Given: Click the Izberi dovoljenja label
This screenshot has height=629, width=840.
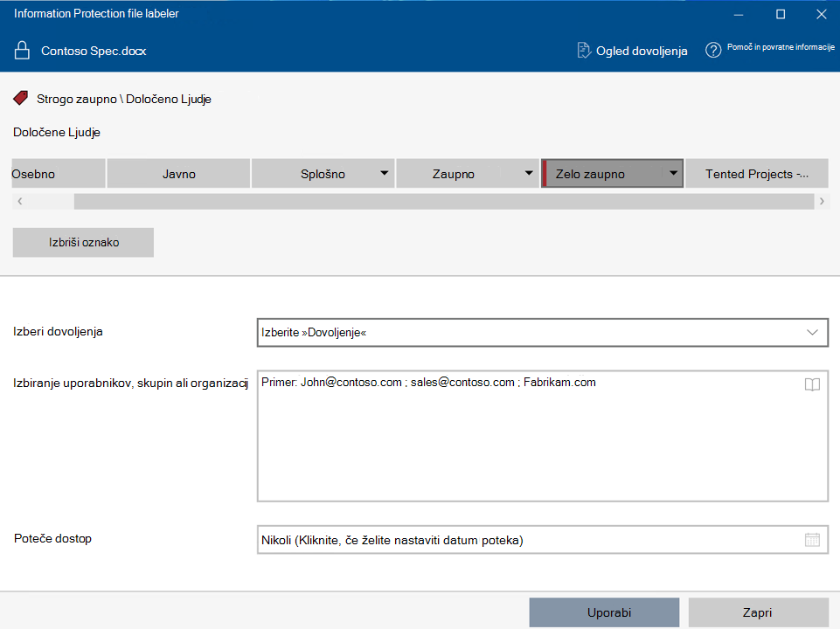Looking at the screenshot, I should (58, 331).
